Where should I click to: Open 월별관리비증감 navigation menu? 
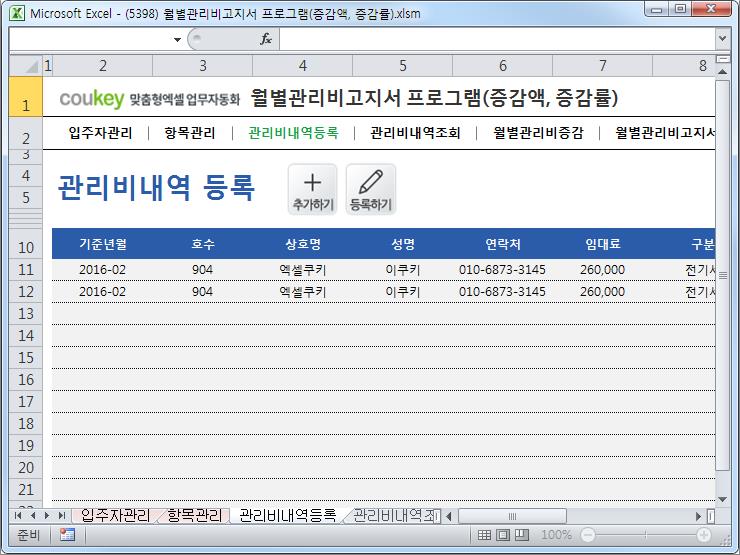coord(538,133)
